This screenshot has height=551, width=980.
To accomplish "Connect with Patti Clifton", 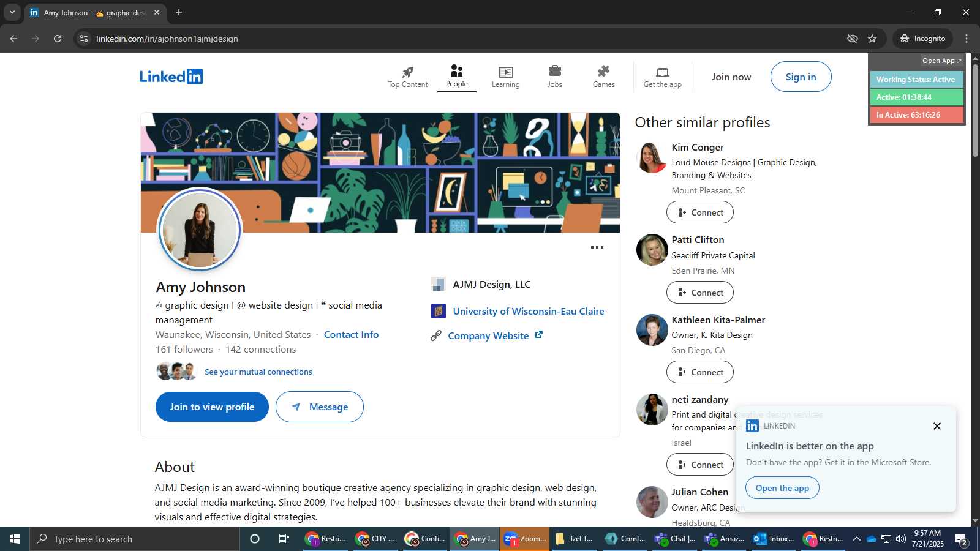I will point(699,293).
